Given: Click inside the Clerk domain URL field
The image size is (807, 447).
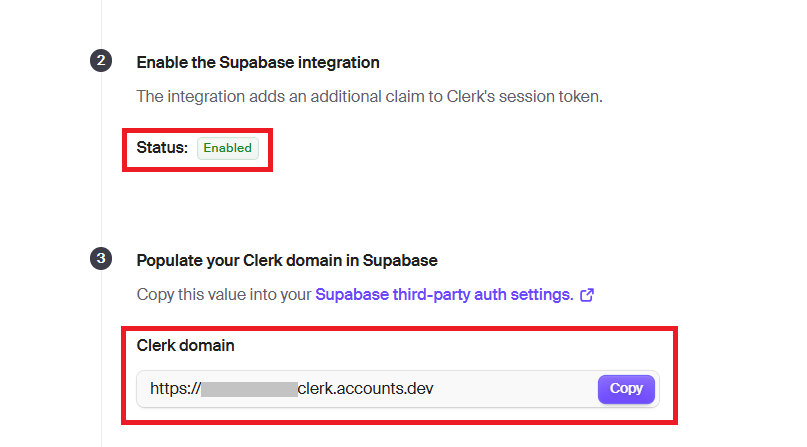Looking at the screenshot, I should coord(366,389).
